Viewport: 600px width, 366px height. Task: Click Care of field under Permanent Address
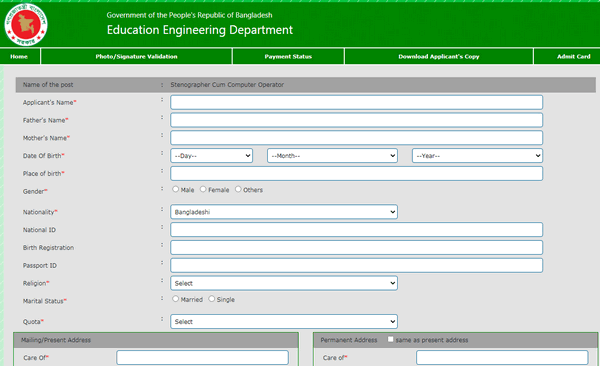(x=502, y=358)
